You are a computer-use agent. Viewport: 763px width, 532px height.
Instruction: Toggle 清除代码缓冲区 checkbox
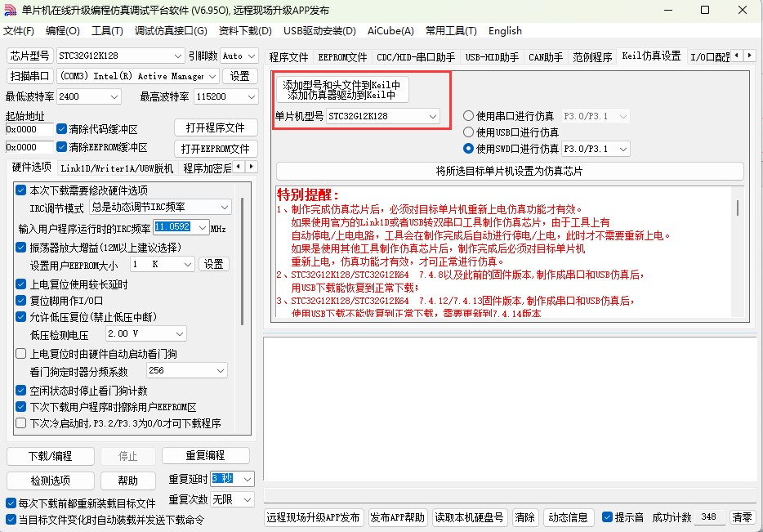click(x=61, y=129)
